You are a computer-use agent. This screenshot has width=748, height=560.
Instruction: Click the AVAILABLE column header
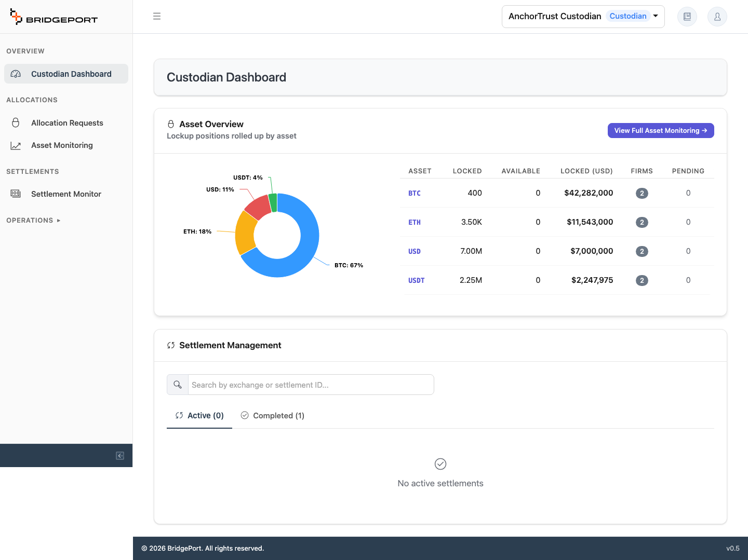pyautogui.click(x=521, y=171)
